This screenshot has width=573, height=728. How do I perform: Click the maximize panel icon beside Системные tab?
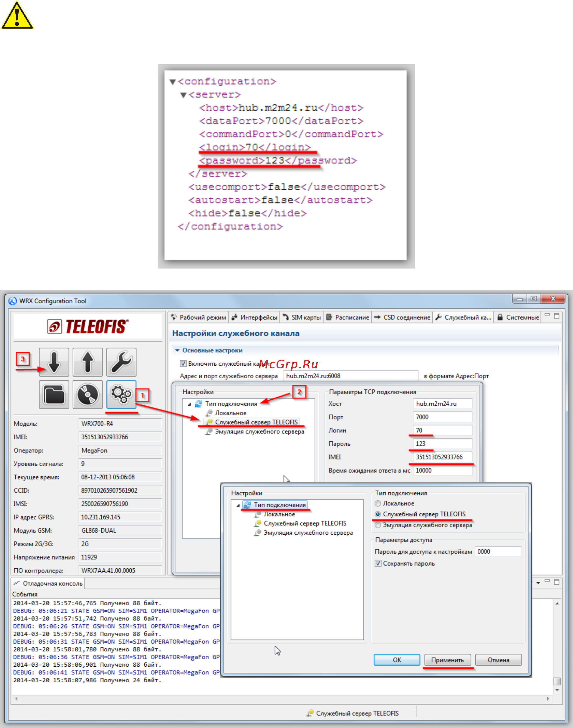pyautogui.click(x=557, y=316)
